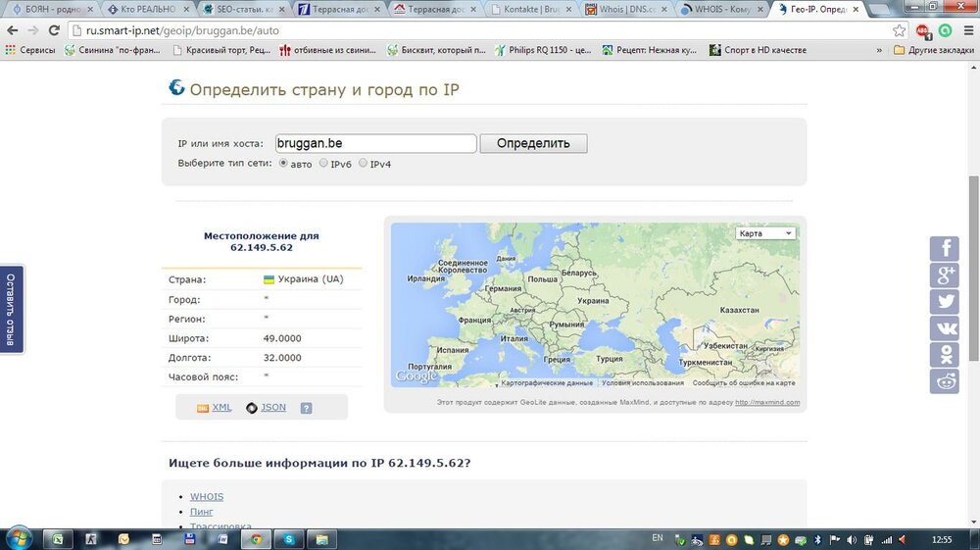This screenshot has width=980, height=550.
Task: Click the green circular extension icon
Action: [945, 30]
